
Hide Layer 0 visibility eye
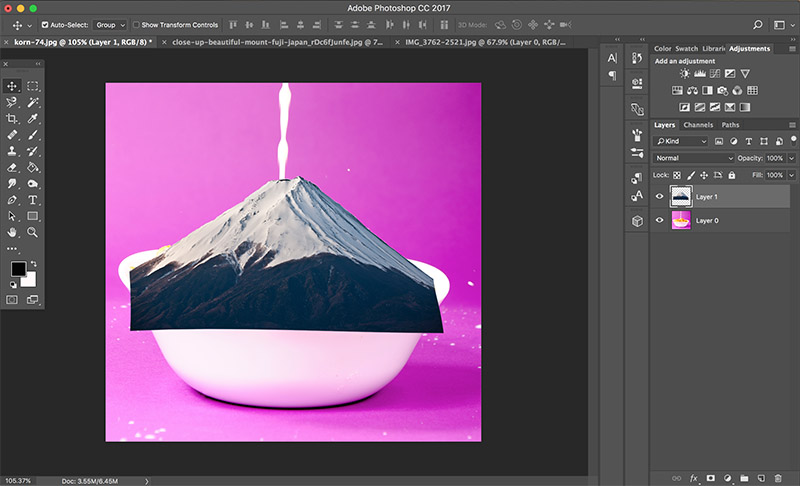[x=659, y=220]
